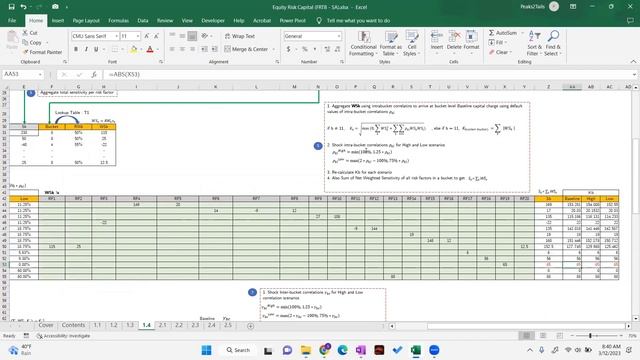Click the Undo icon in quick access toolbar
The height and width of the screenshot is (360, 640).
tap(24, 7)
